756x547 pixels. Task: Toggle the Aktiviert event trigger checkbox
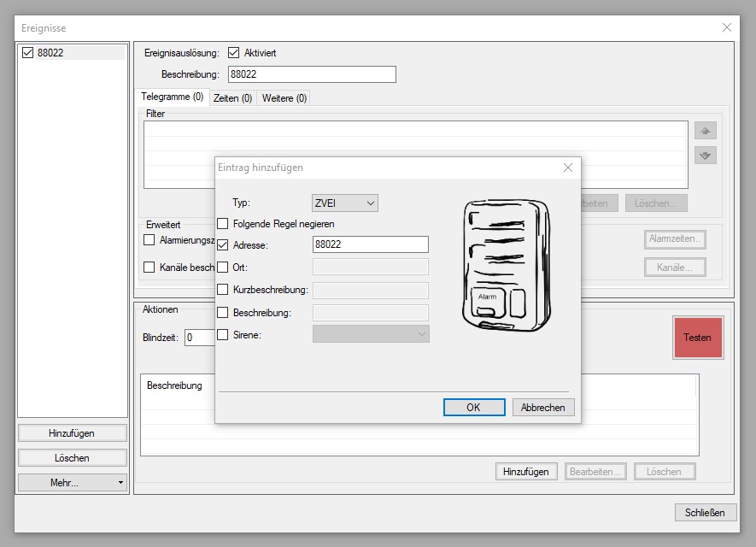(x=233, y=53)
